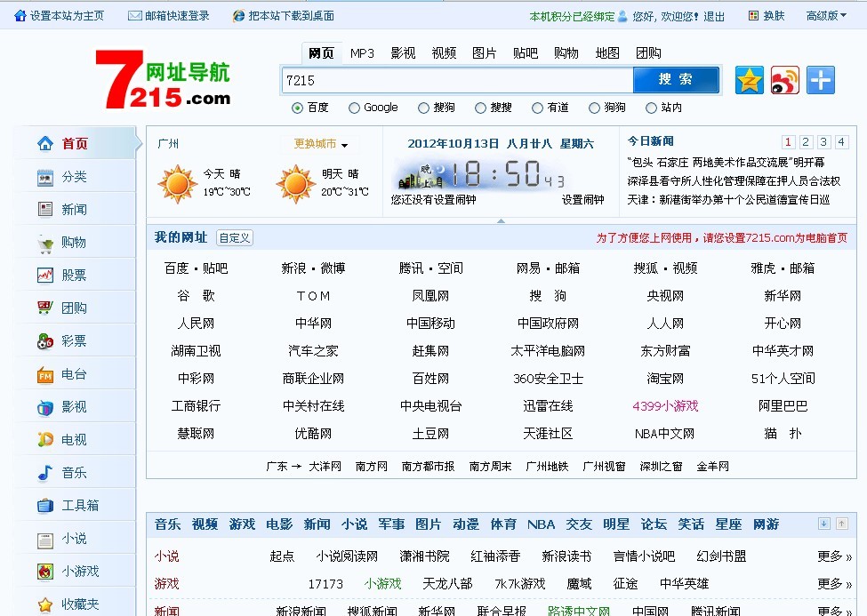This screenshot has width=867, height=616.
Task: Open 电视 TV icon in sidebar
Action: (x=45, y=440)
